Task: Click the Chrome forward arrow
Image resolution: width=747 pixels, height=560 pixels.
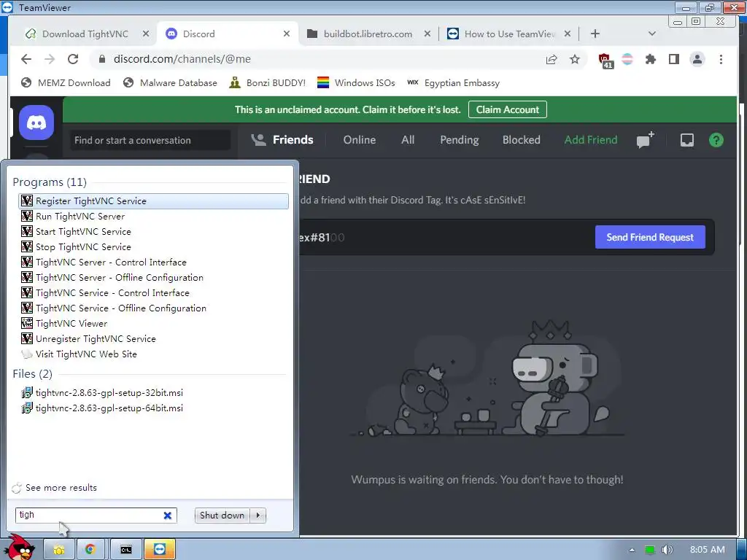Action: click(50, 59)
